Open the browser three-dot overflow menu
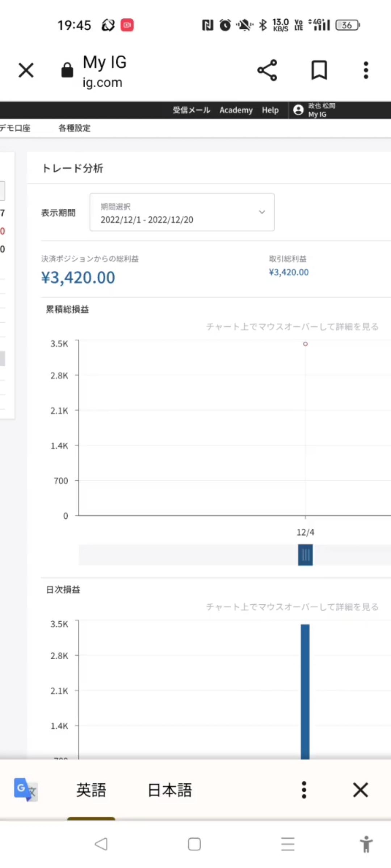The width and height of the screenshot is (391, 868). coord(366,70)
